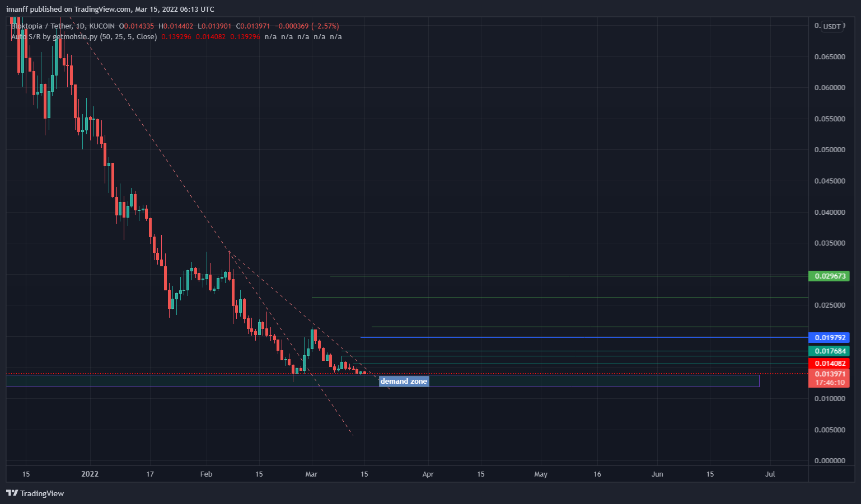Click the 0.060000 price axis label
The height and width of the screenshot is (504, 861).
pyautogui.click(x=830, y=88)
